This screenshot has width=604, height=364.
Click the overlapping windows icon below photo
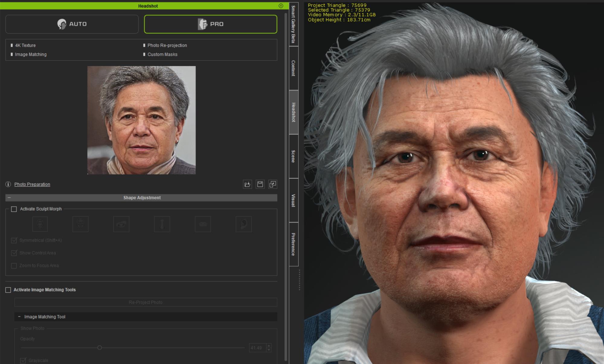tap(273, 184)
